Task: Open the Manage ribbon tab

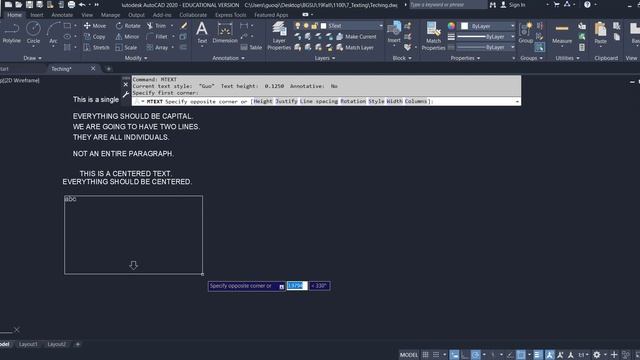Action: pyautogui.click(x=110, y=15)
